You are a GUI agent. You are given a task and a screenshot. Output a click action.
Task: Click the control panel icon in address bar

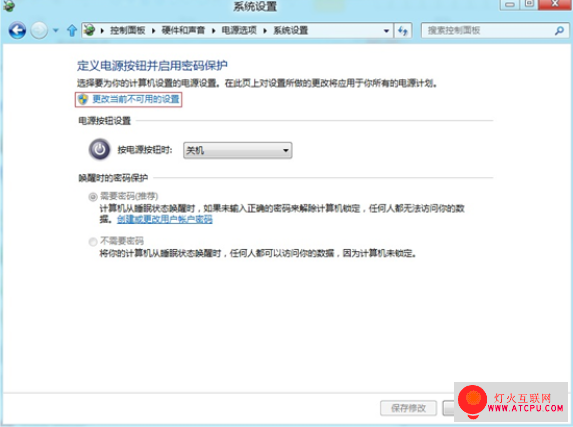click(89, 30)
